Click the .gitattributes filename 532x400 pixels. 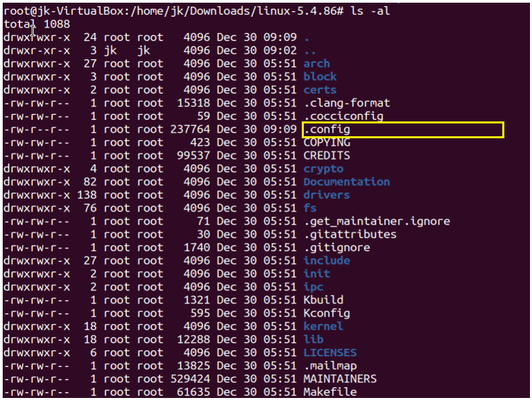coord(350,235)
